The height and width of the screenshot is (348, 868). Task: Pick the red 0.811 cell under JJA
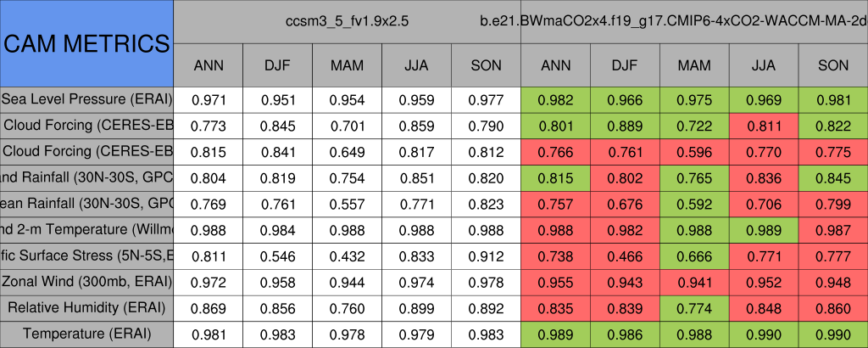(x=764, y=126)
